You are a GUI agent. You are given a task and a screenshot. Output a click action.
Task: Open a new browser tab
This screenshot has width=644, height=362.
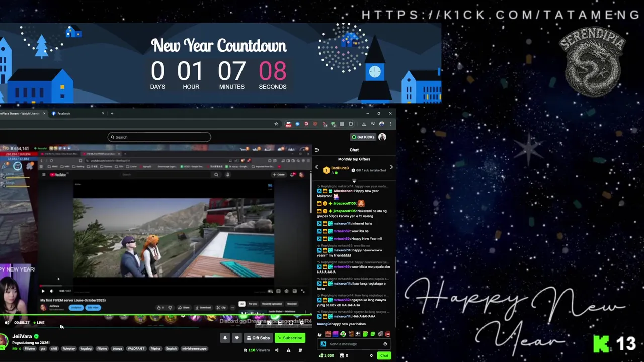pyautogui.click(x=112, y=114)
